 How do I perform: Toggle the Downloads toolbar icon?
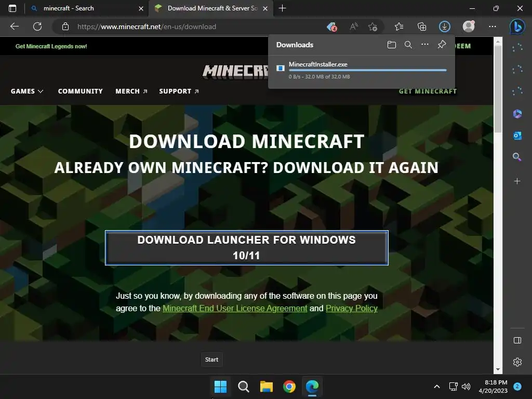tap(445, 26)
